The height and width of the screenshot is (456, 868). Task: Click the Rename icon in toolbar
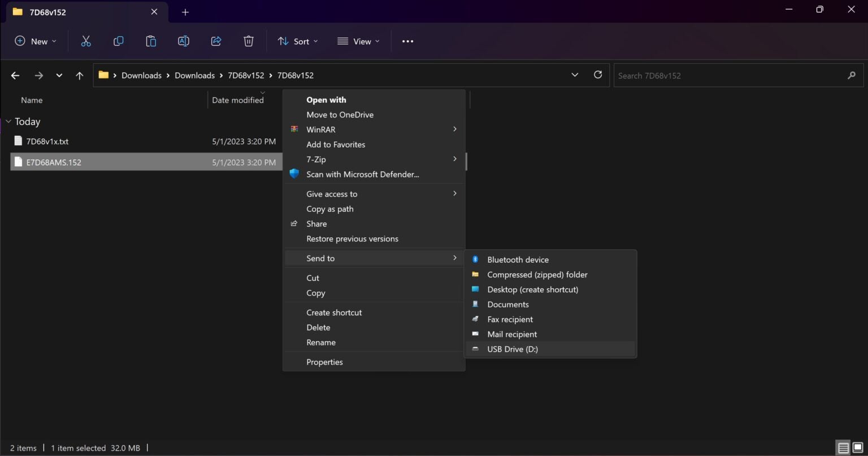click(183, 41)
